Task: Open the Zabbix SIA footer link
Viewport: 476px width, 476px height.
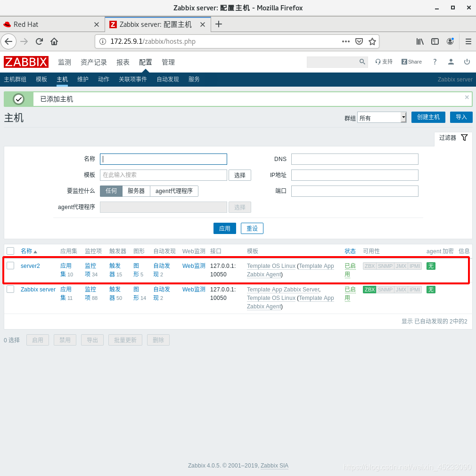Action: click(x=274, y=465)
